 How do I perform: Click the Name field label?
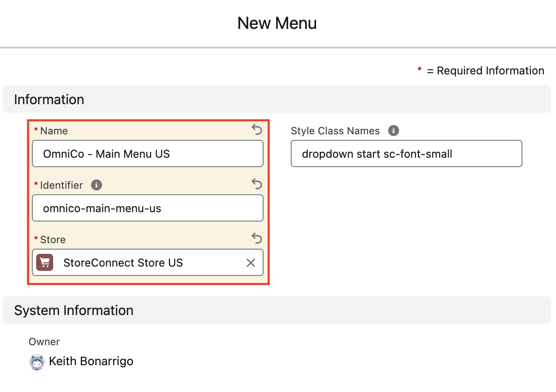coord(54,131)
